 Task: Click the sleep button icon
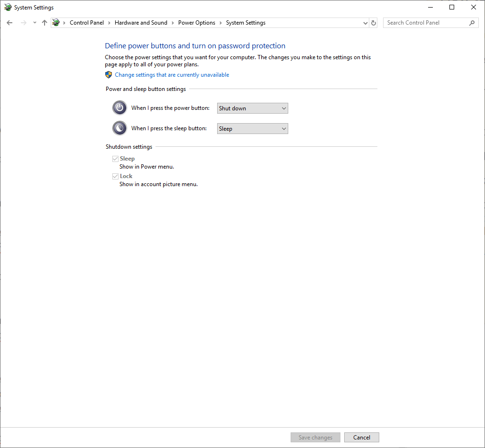pyautogui.click(x=119, y=128)
